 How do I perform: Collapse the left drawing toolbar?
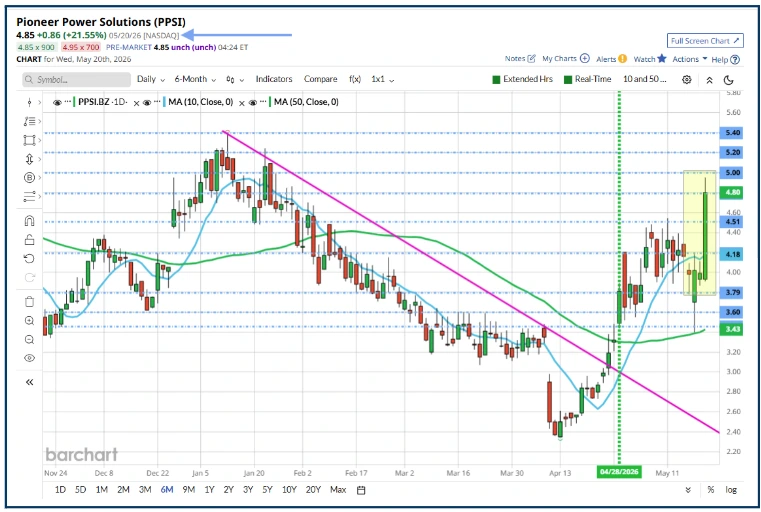30,382
